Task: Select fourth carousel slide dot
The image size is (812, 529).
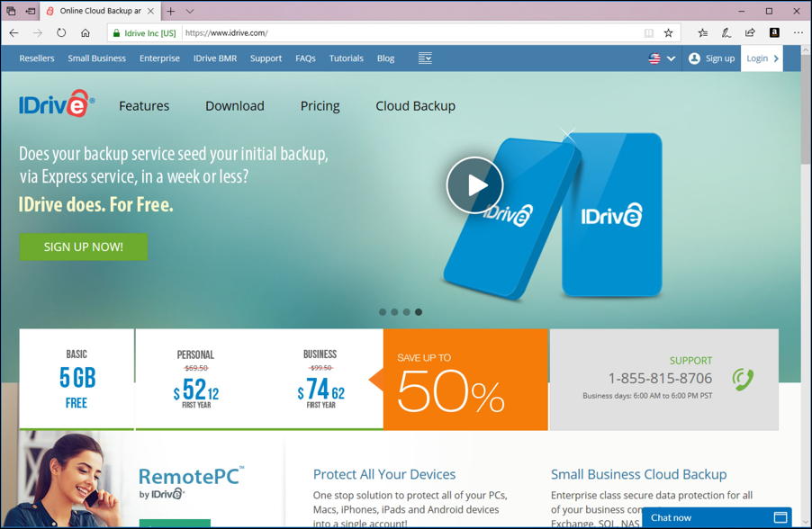Action: point(419,312)
